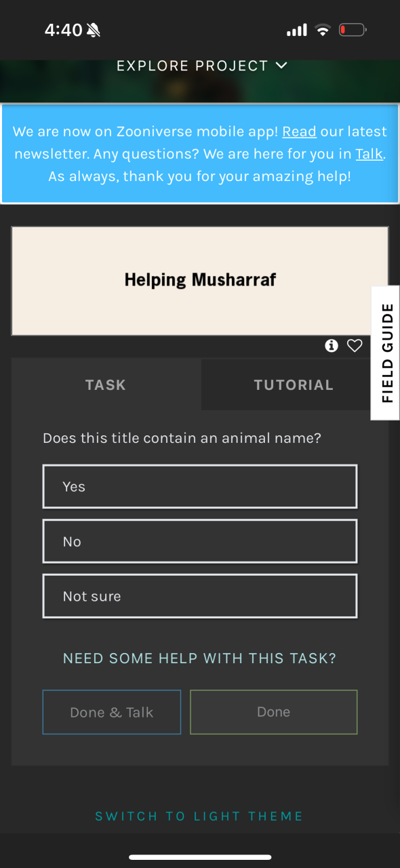Viewport: 400px width, 868px height.
Task: Switch to the Tutorial tab
Action: [x=294, y=385]
